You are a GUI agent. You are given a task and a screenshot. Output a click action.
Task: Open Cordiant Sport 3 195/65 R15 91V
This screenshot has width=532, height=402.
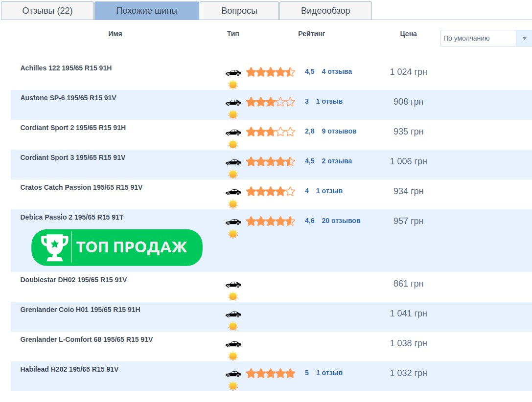[72, 157]
